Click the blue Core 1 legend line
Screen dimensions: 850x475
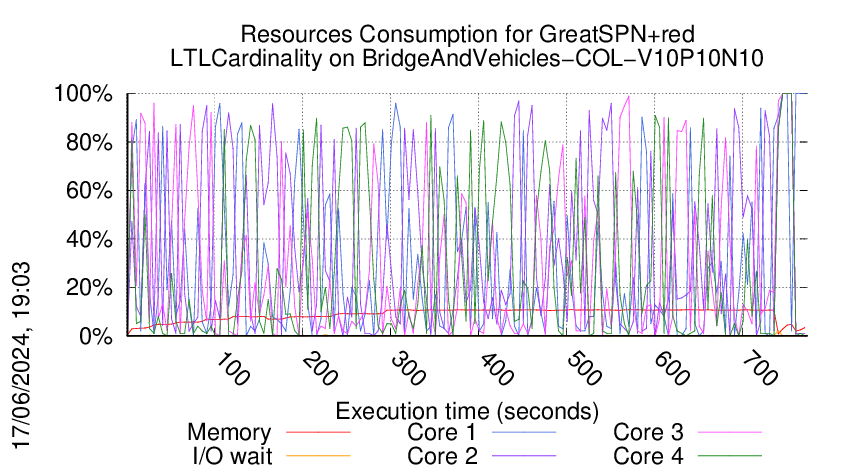click(524, 432)
